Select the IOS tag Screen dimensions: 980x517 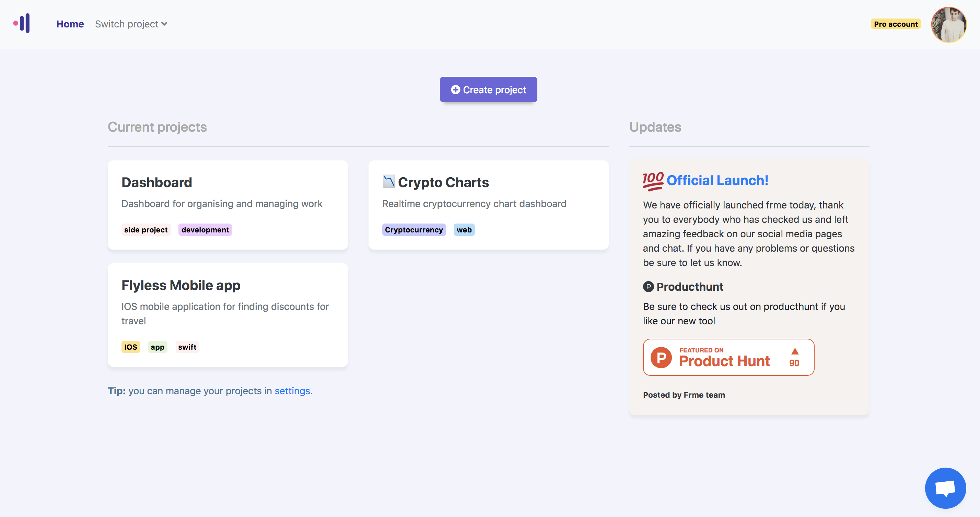130,347
